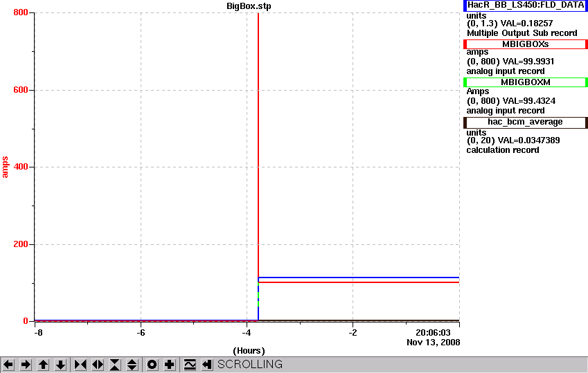Pan the plot left with the left-arrow button

8,365
